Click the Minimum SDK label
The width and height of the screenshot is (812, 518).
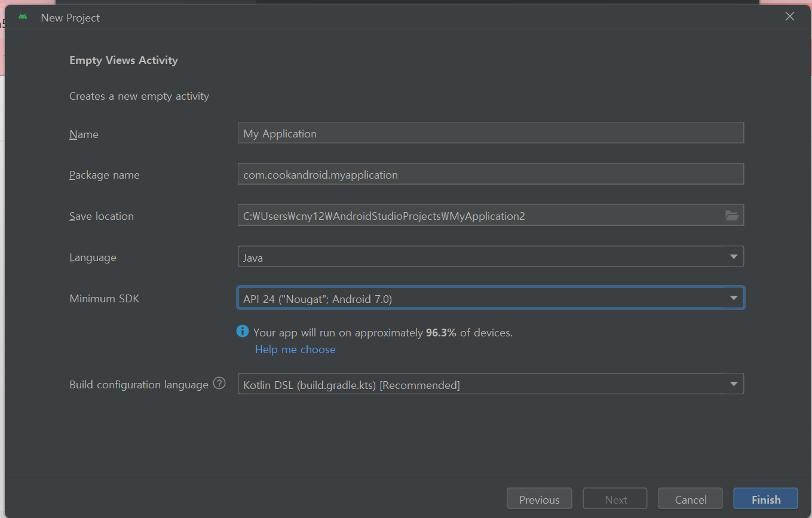click(105, 298)
